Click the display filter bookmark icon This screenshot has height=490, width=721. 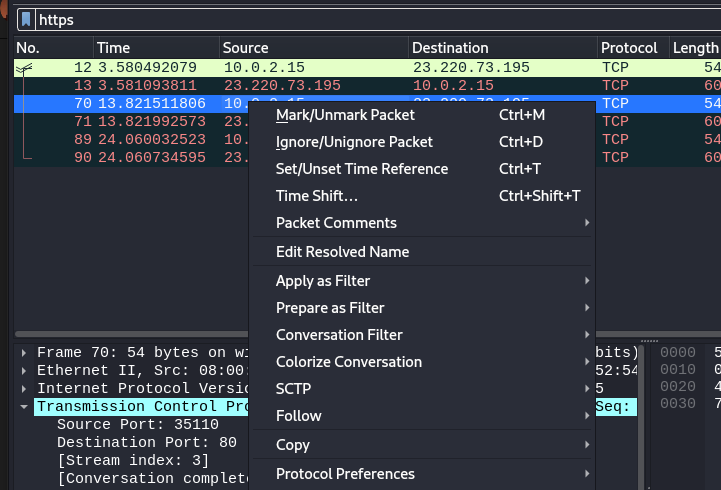point(26,19)
